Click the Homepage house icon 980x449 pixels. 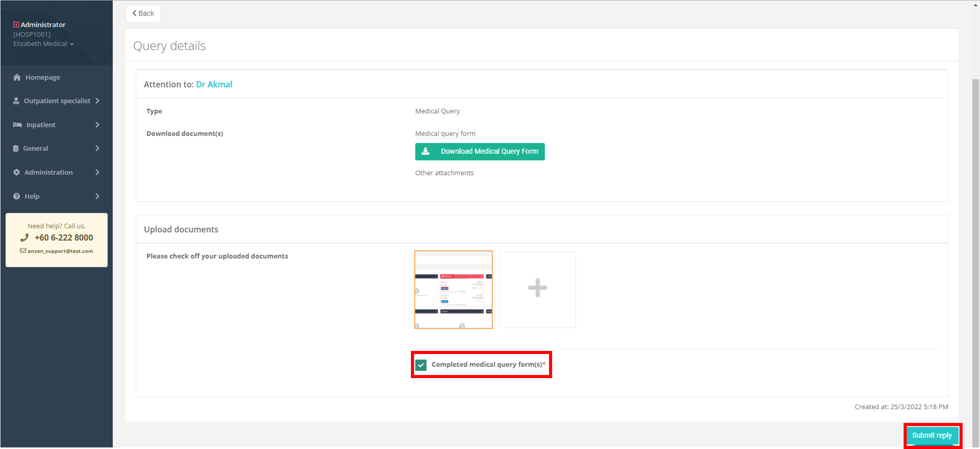coord(17,77)
